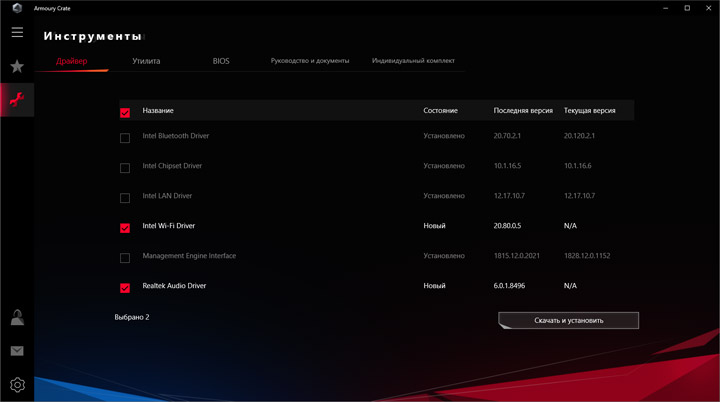Image resolution: width=720 pixels, height=402 pixels.
Task: Open the BIOS tab
Action: tap(221, 61)
